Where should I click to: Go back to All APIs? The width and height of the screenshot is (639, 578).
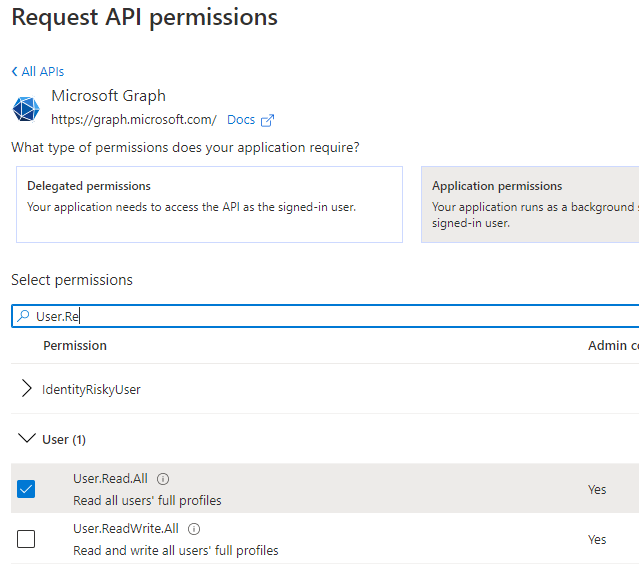tap(42, 72)
